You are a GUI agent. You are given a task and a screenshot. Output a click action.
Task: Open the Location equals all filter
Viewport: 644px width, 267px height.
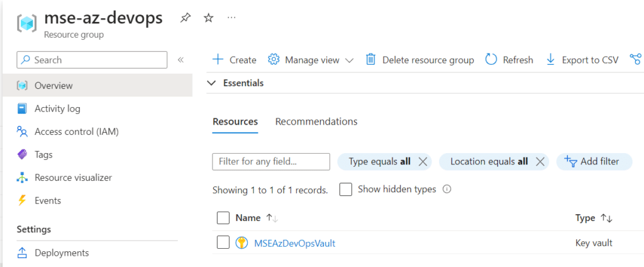click(x=489, y=162)
